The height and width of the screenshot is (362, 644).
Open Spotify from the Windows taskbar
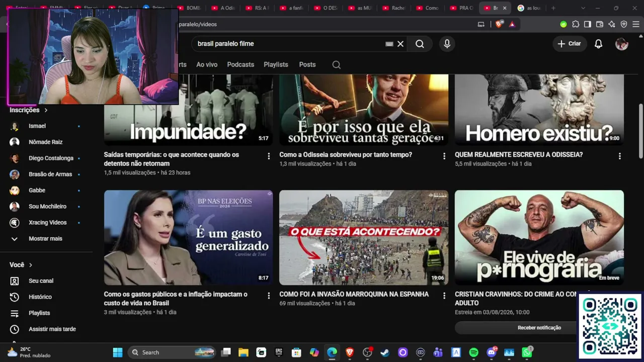tap(473, 352)
